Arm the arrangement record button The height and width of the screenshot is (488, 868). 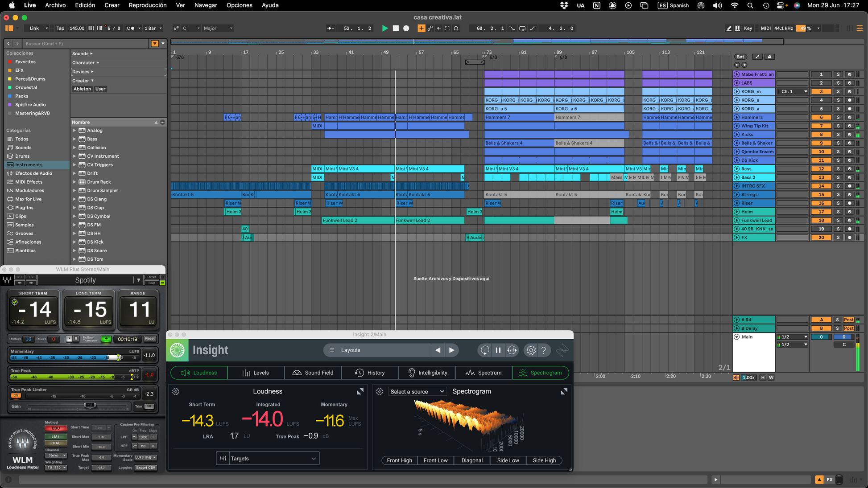[406, 28]
